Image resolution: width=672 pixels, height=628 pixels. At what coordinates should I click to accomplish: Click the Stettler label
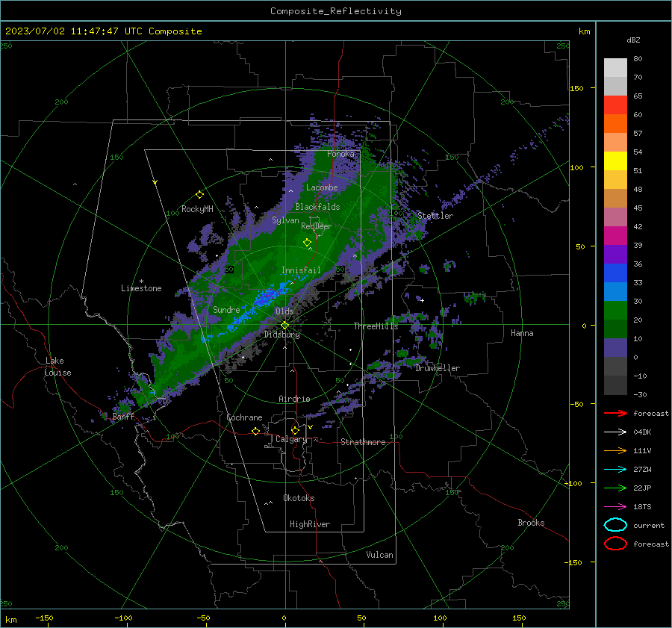pos(435,216)
